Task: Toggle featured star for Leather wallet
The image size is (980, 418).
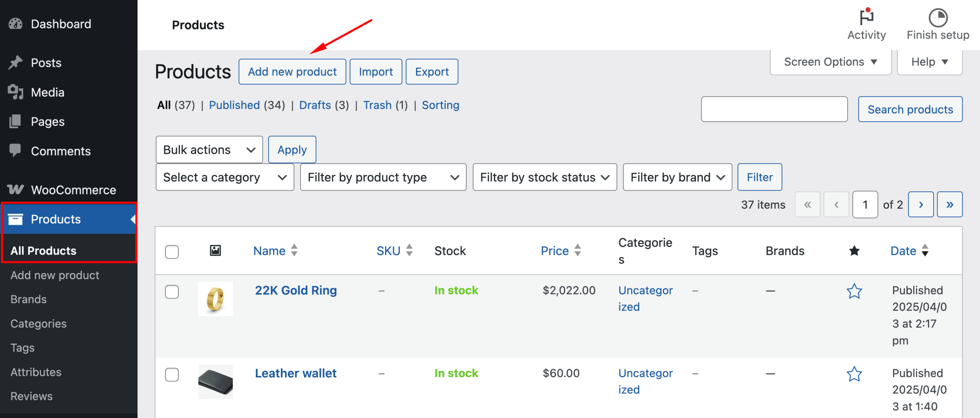Action: tap(854, 374)
